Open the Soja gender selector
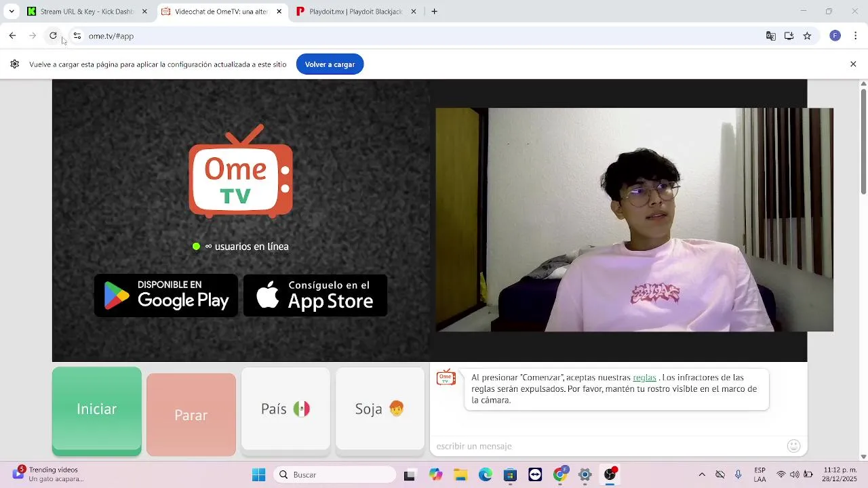The height and width of the screenshot is (488, 868). [x=380, y=409]
